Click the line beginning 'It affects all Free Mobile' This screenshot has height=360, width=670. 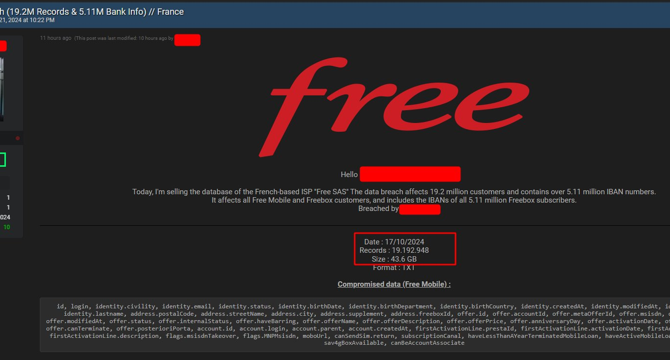394,200
